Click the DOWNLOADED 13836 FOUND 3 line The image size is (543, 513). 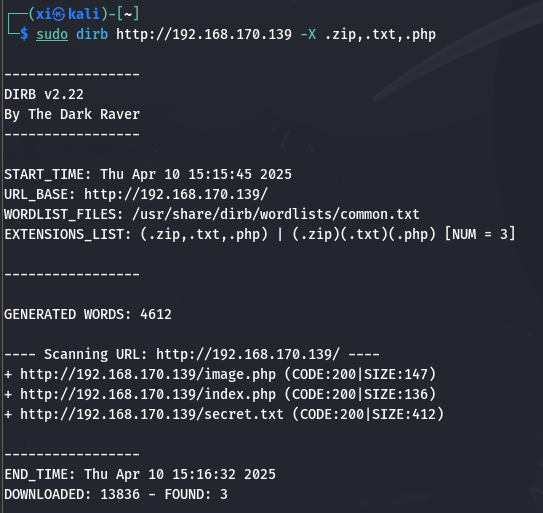[x=116, y=494]
